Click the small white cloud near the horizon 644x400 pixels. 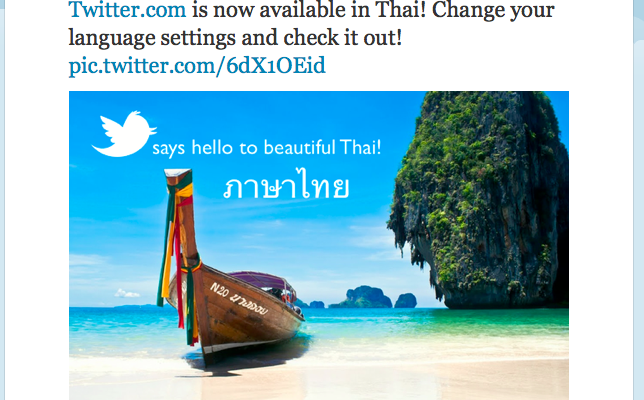coord(126,294)
